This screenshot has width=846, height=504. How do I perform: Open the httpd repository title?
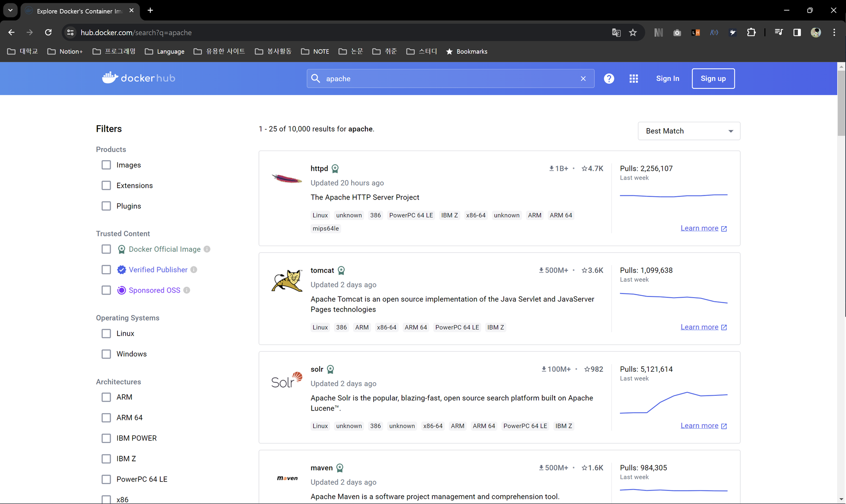(x=319, y=169)
